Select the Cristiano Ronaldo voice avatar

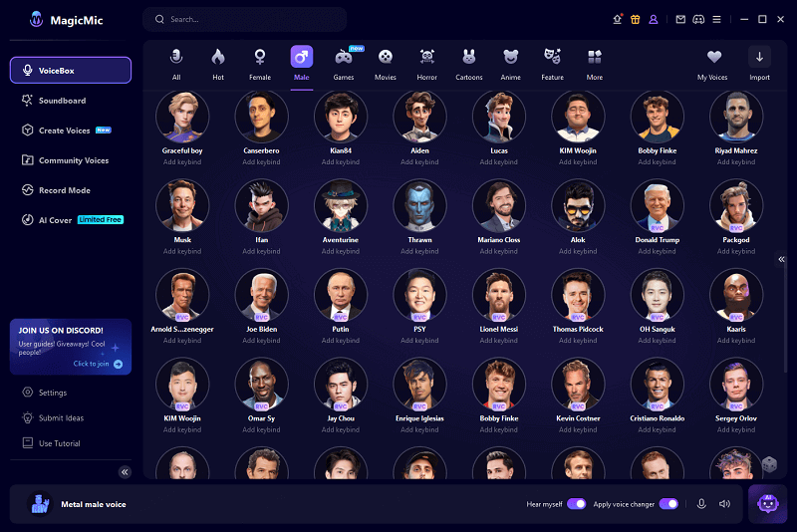pyautogui.click(x=658, y=385)
